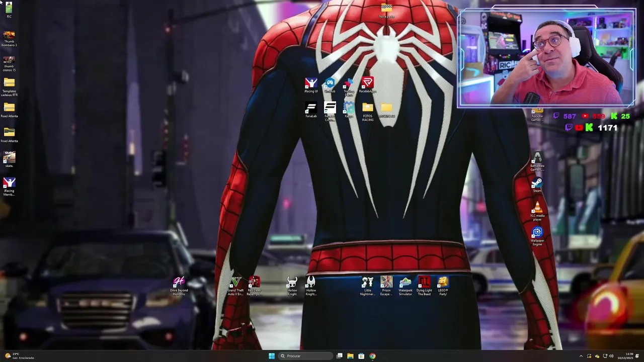Open Battlestate Games Launcher shortcut

pyautogui.click(x=537, y=162)
